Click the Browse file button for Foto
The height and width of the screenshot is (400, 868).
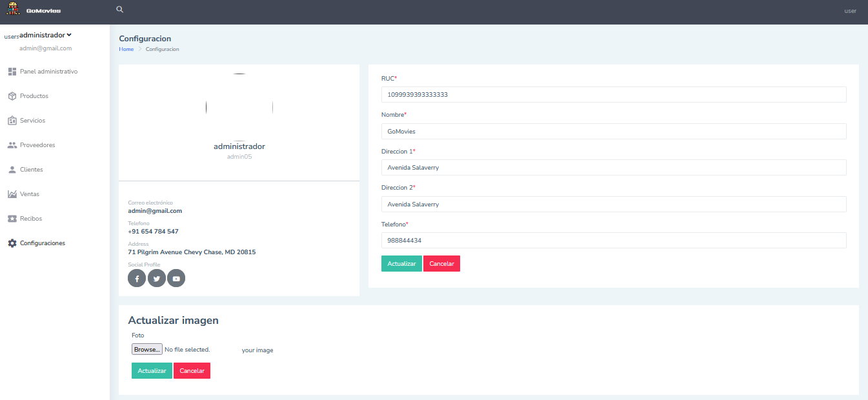[x=146, y=349]
